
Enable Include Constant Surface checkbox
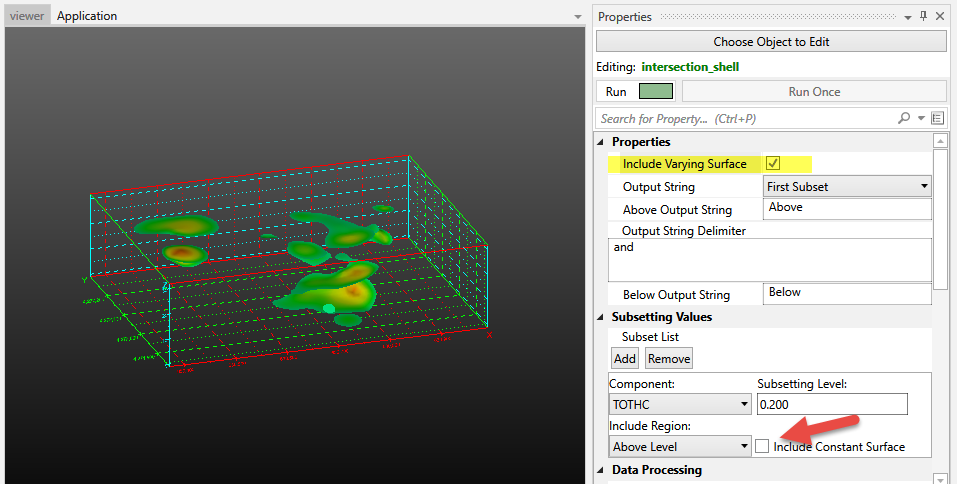pyautogui.click(x=763, y=446)
